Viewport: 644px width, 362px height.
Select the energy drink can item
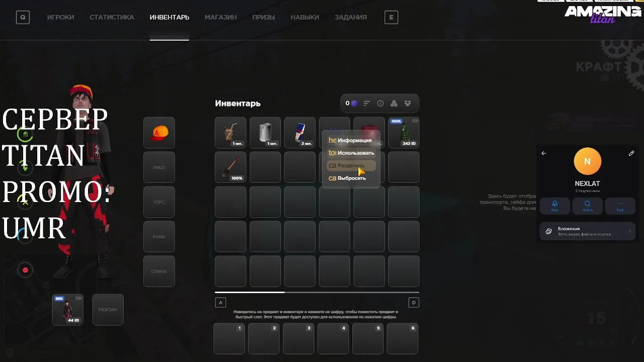(x=300, y=133)
